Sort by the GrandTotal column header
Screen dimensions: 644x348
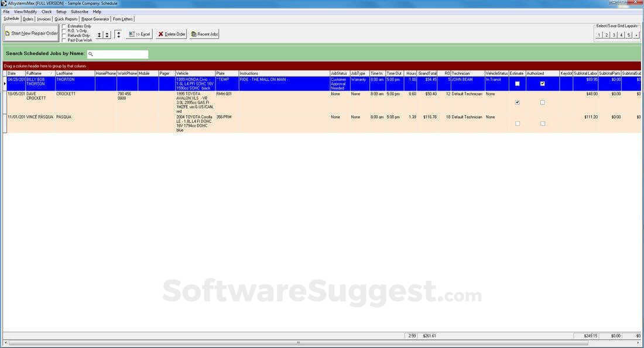point(427,74)
